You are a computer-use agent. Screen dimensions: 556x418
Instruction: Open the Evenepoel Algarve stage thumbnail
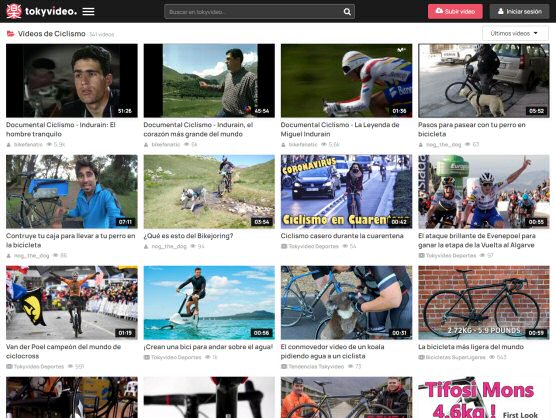click(484, 191)
